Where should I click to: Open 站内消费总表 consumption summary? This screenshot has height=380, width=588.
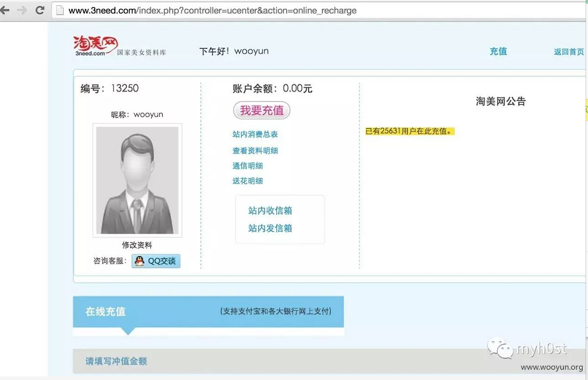click(255, 134)
